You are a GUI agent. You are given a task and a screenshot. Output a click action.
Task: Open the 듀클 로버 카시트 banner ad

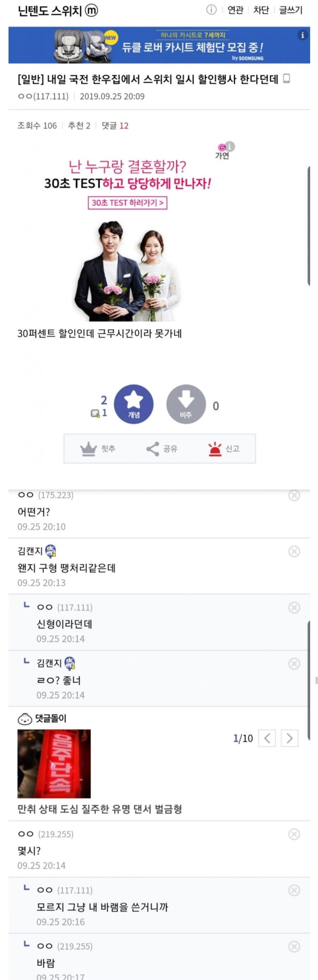[x=159, y=45]
